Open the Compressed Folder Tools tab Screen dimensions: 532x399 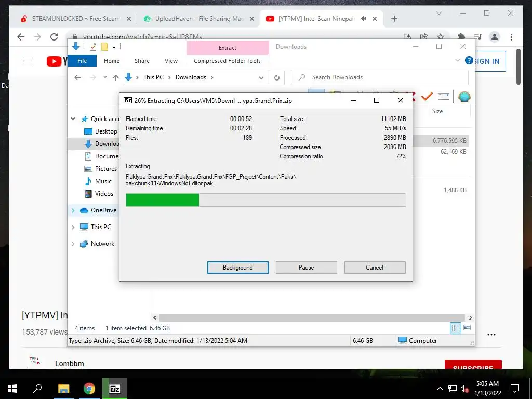pyautogui.click(x=228, y=61)
